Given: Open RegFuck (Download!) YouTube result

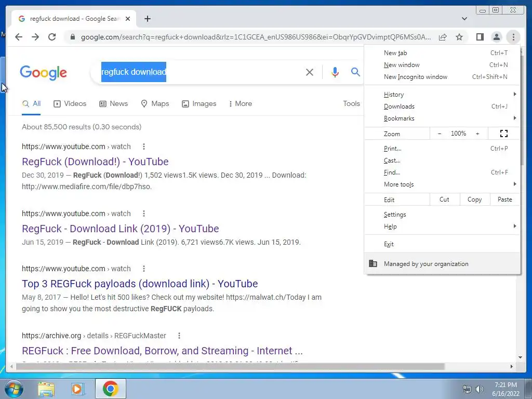Looking at the screenshot, I should [95, 162].
